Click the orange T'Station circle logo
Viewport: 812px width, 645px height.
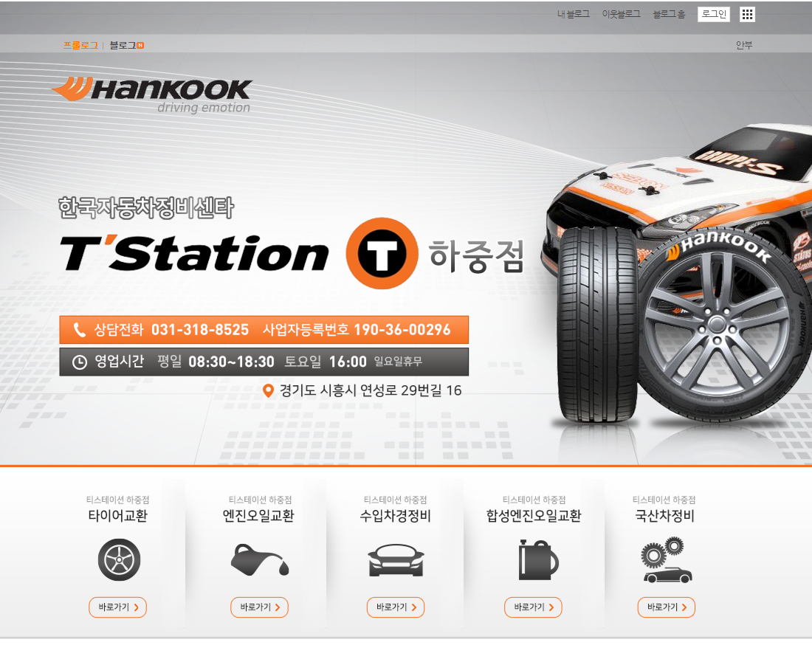coord(382,254)
